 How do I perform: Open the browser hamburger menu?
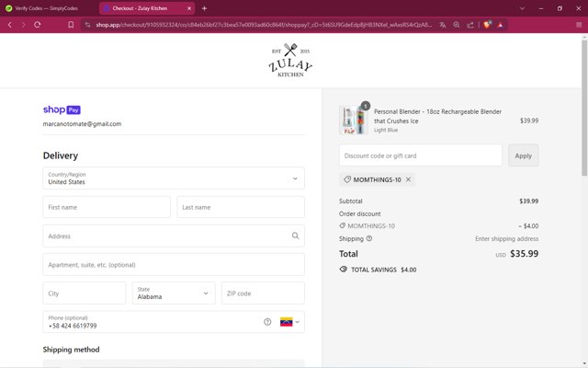579,25
